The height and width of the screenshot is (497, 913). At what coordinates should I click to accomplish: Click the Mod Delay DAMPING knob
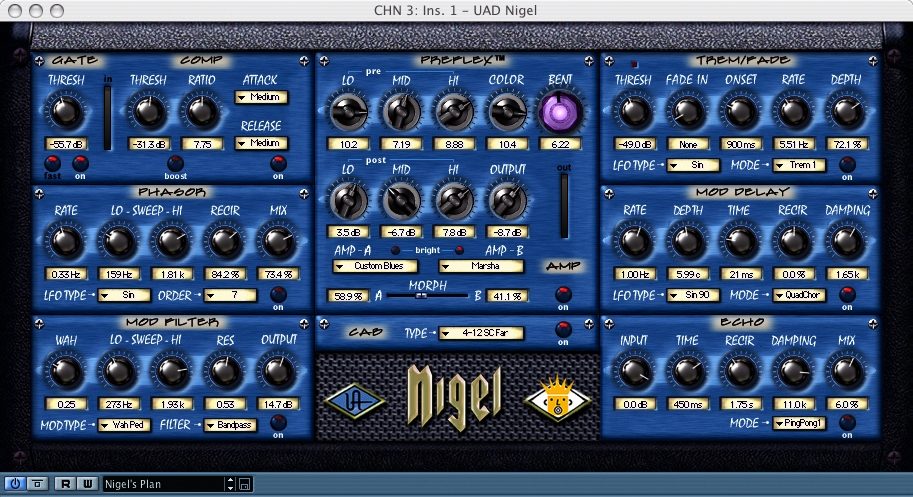pos(847,242)
